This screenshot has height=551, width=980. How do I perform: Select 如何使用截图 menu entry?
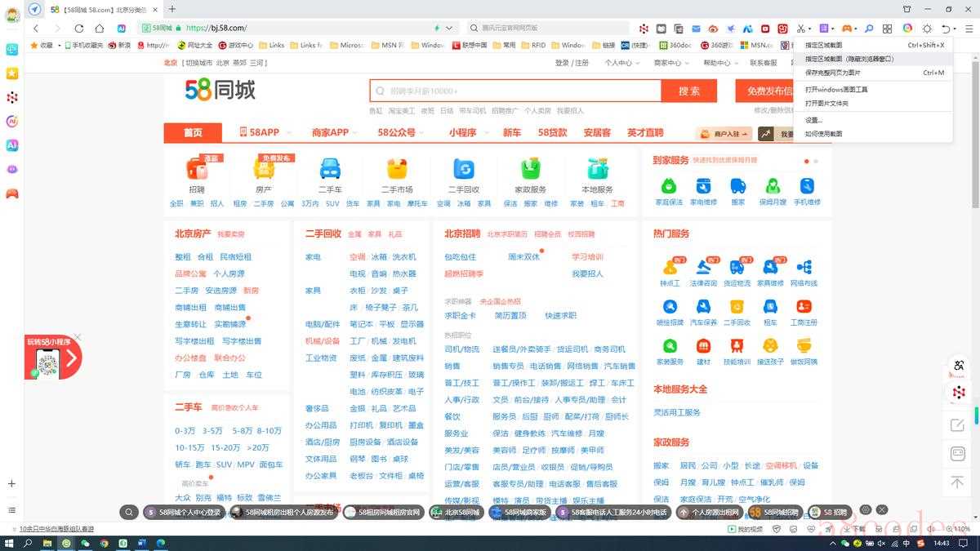pyautogui.click(x=872, y=133)
